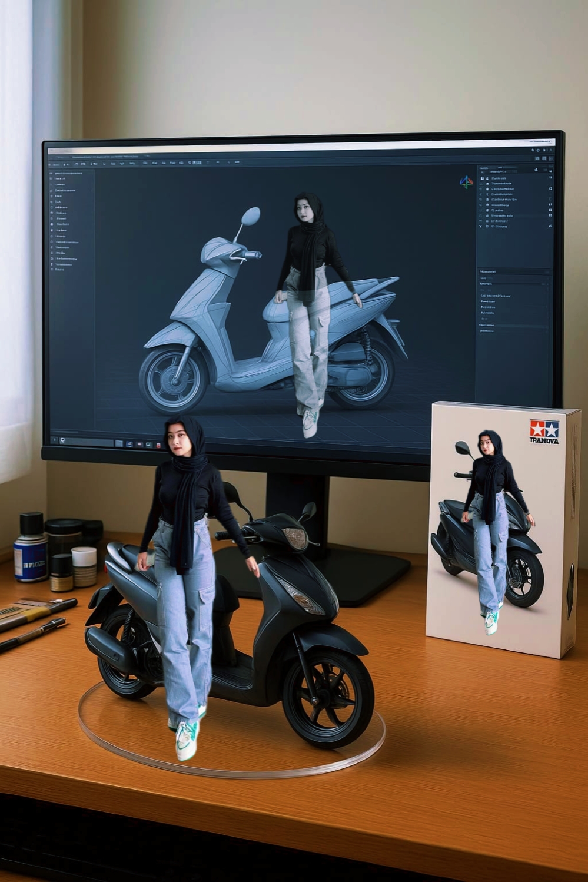
Task: Click the taskbar search box
Action: 88,442
